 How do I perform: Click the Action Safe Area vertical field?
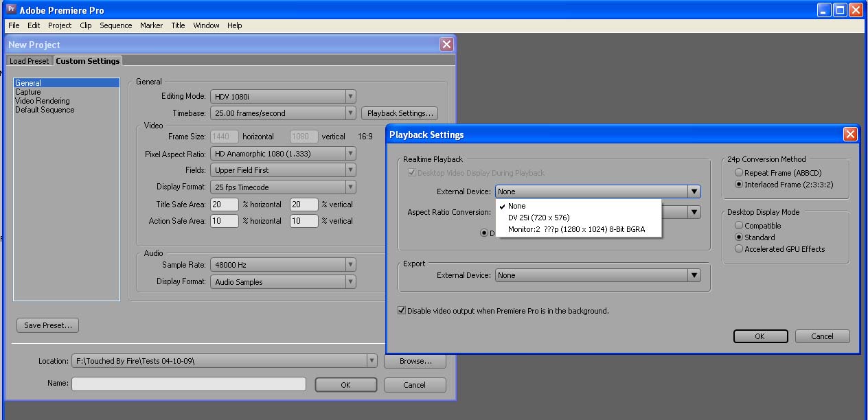click(304, 221)
